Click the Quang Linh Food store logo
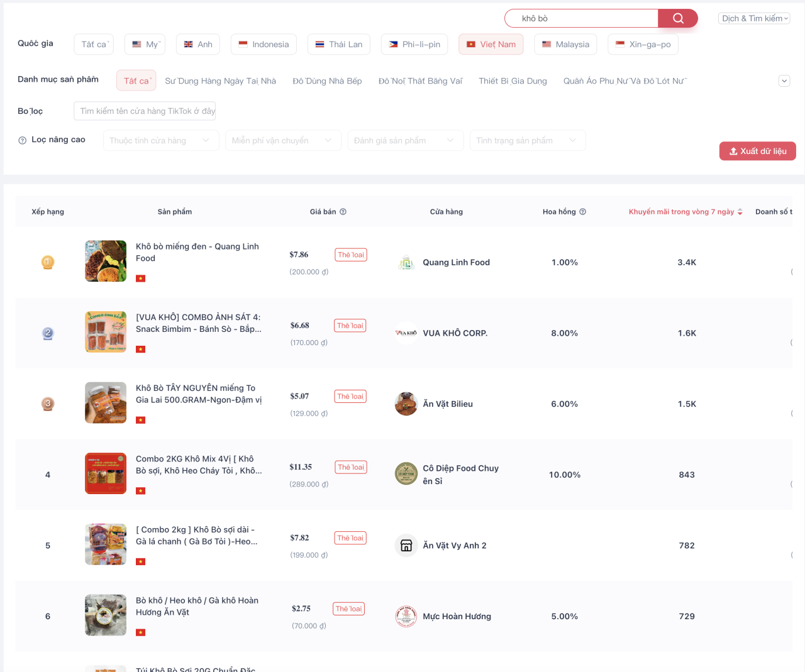Screen dimensions: 805x672 [x=406, y=263]
